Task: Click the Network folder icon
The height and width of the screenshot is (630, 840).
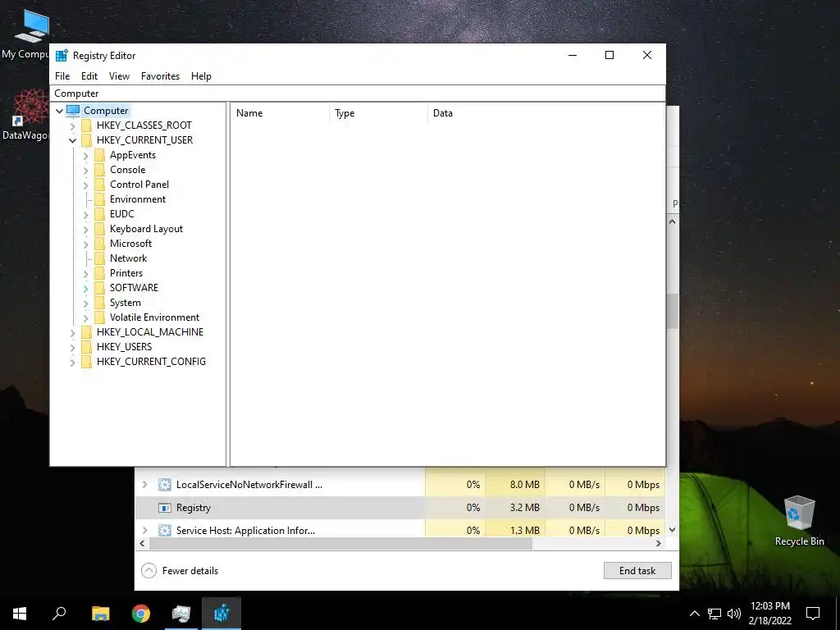Action: point(99,258)
